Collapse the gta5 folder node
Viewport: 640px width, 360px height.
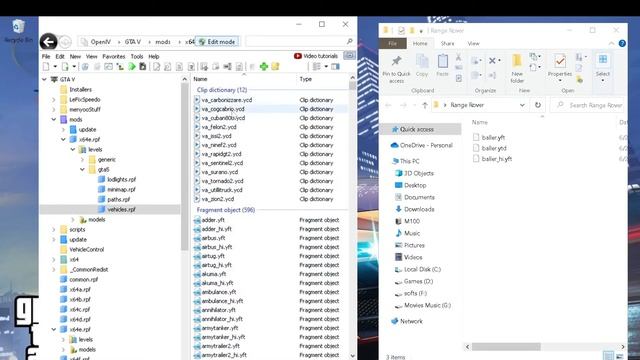tap(82, 169)
